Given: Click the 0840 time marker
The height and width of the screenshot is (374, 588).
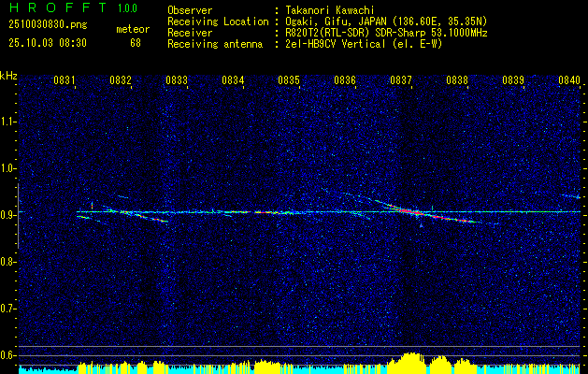Looking at the screenshot, I should [x=569, y=79].
